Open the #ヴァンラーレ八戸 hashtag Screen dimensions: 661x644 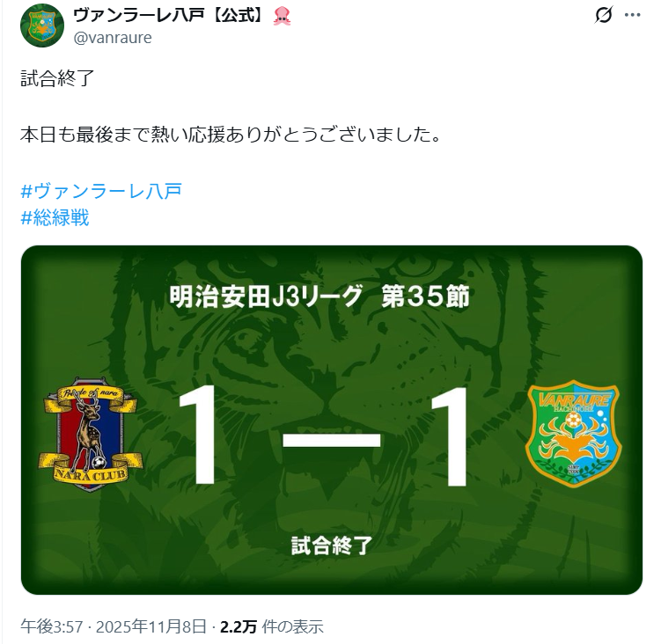coord(101,191)
